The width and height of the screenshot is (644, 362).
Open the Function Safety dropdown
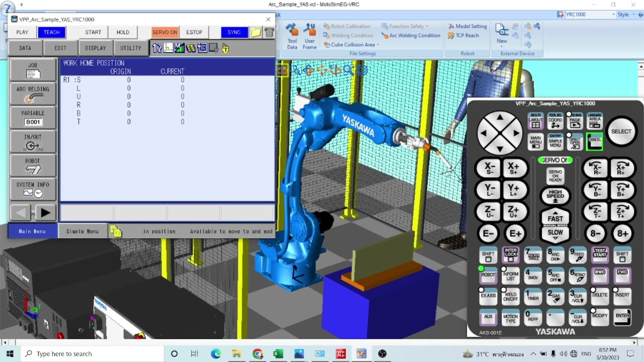tap(405, 26)
